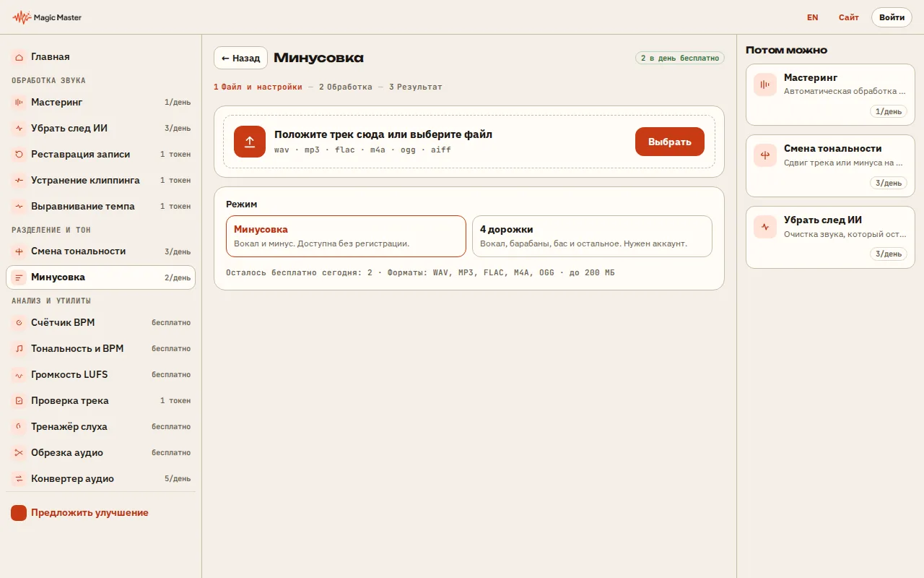Image resolution: width=924 pixels, height=578 pixels.
Task: Open Громкость LUFS tool
Action: 100,375
